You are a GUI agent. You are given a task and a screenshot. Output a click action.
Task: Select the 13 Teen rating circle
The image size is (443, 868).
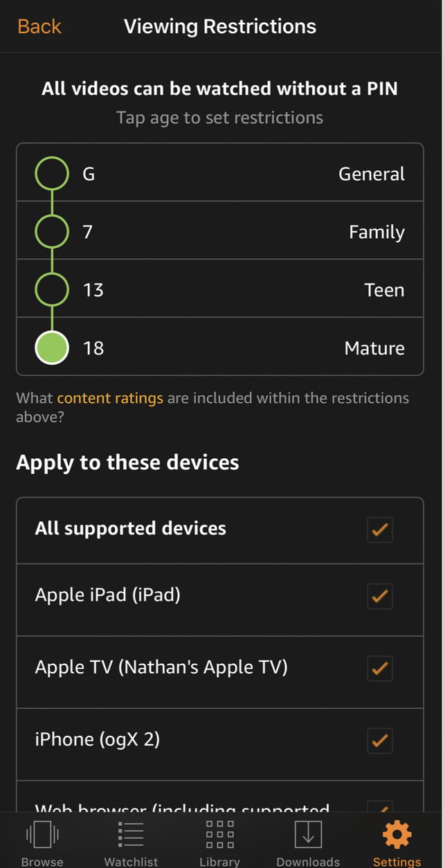[52, 290]
